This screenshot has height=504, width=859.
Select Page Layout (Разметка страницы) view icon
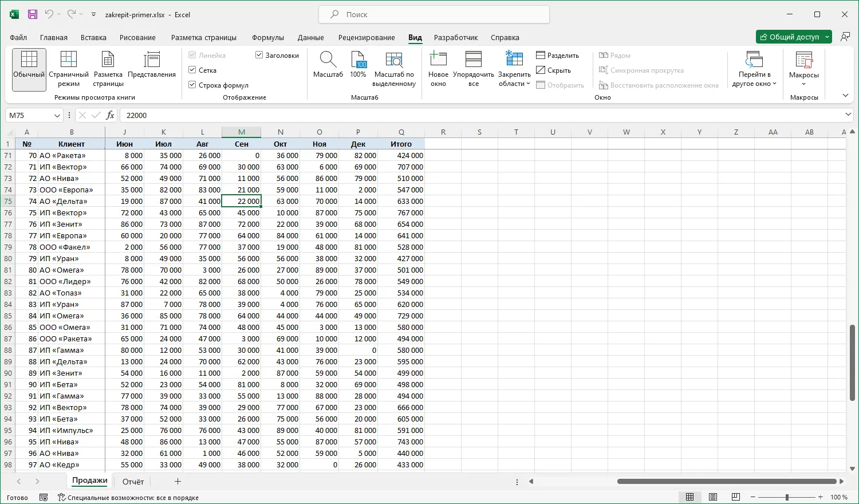108,60
